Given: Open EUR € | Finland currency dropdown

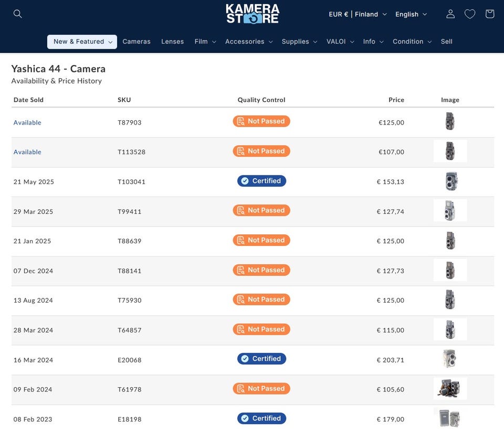Looking at the screenshot, I should 358,14.
